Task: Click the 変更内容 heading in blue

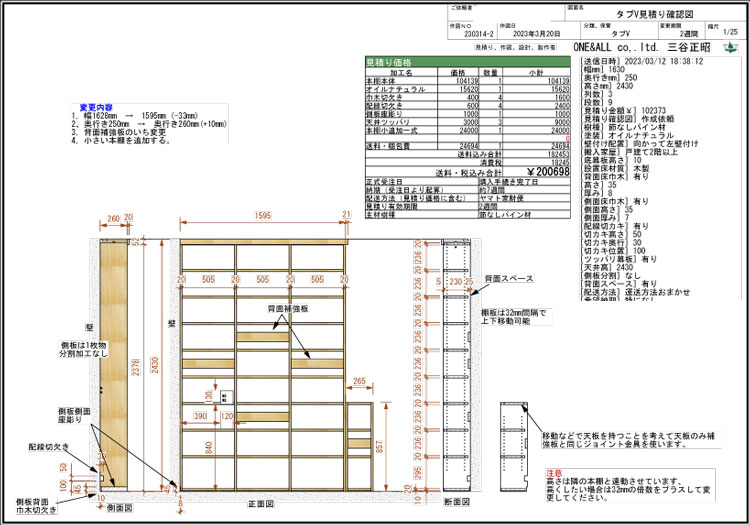Action: (x=96, y=106)
